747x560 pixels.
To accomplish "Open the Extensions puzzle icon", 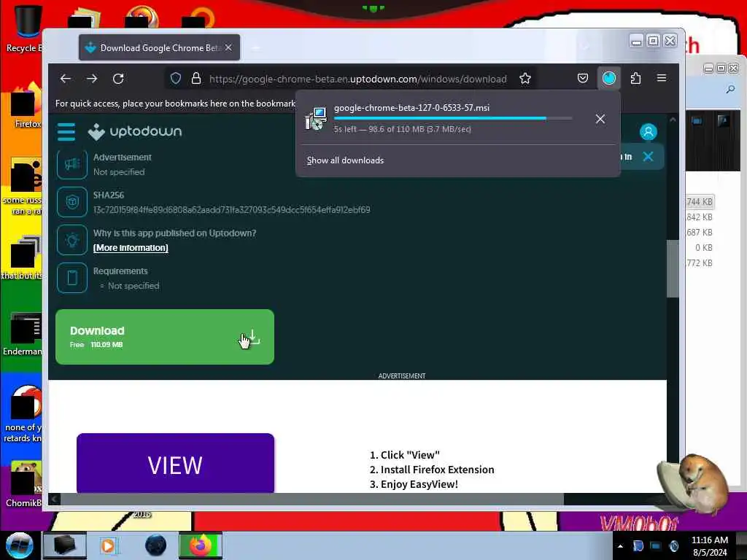I will coord(635,79).
